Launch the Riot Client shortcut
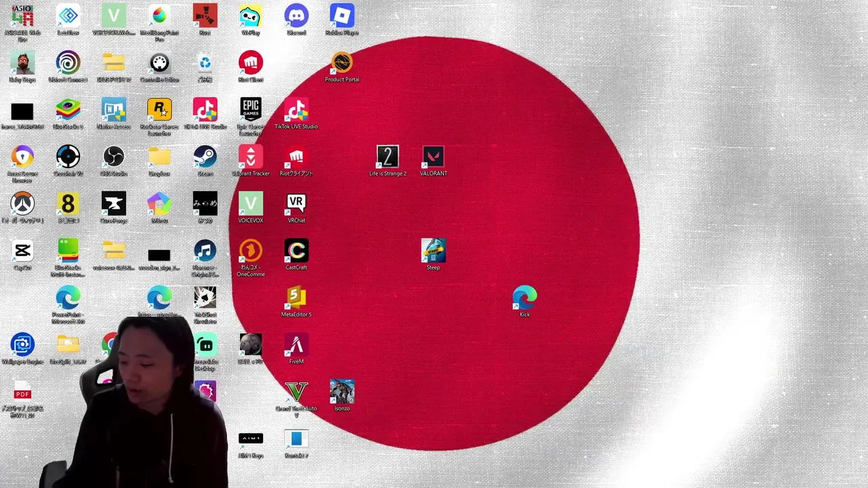Image resolution: width=868 pixels, height=488 pixels. pos(250,63)
